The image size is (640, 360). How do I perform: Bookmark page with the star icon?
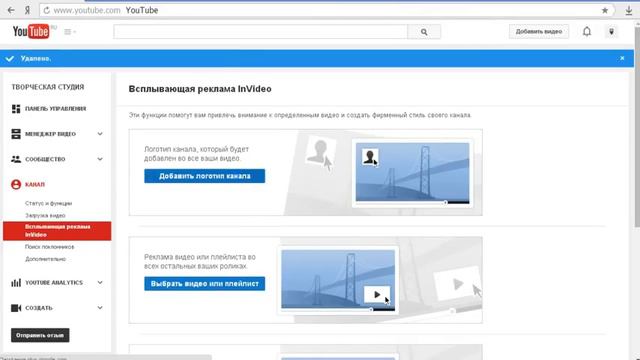605,11
